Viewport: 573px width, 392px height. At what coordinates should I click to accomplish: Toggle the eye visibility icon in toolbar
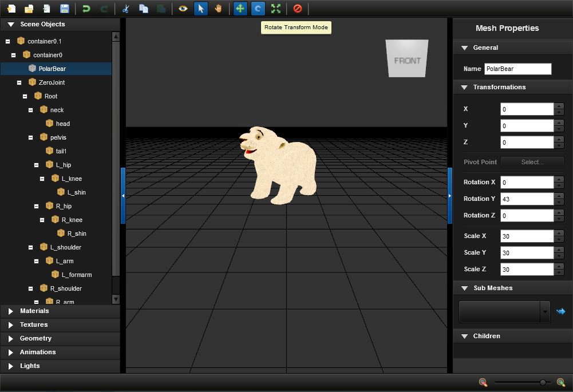(183, 9)
